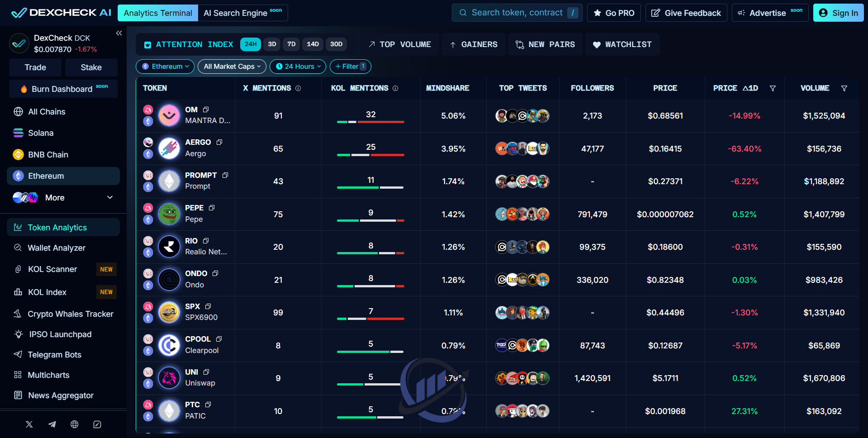Click the Sign In button

839,13
